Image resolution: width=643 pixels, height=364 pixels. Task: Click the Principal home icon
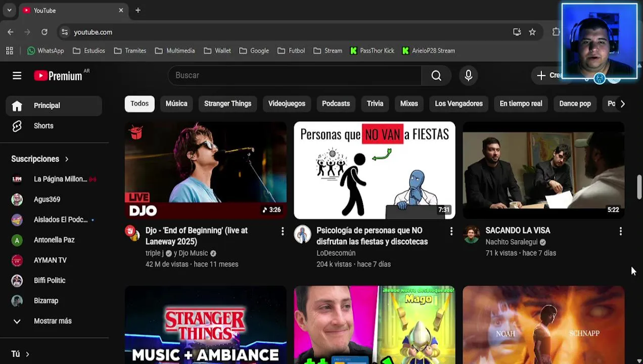click(17, 106)
